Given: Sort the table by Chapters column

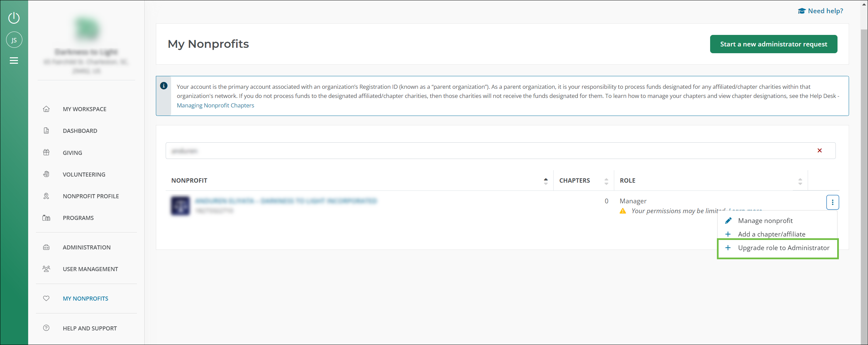Looking at the screenshot, I should [606, 181].
